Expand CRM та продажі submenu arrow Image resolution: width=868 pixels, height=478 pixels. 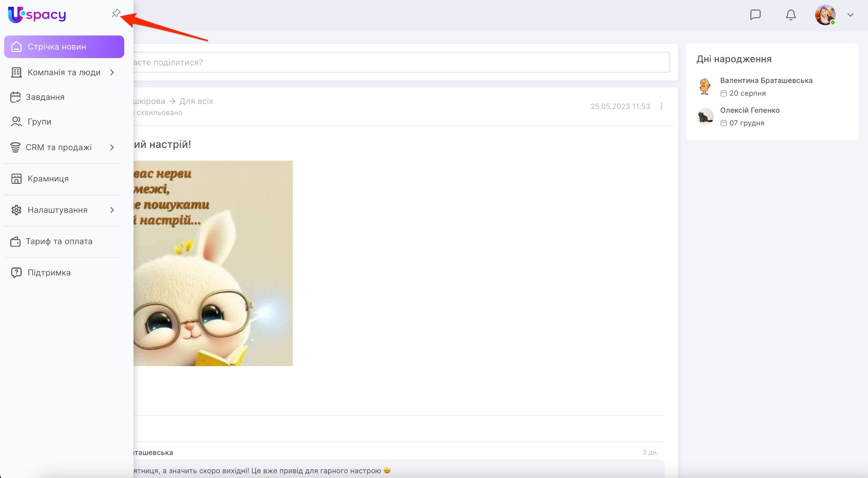pos(112,147)
